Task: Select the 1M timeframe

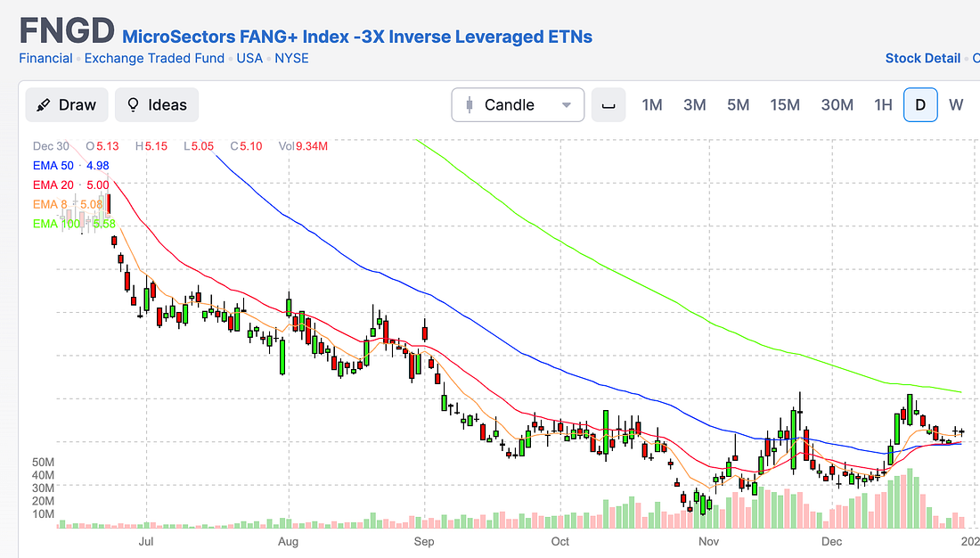Action: [652, 105]
